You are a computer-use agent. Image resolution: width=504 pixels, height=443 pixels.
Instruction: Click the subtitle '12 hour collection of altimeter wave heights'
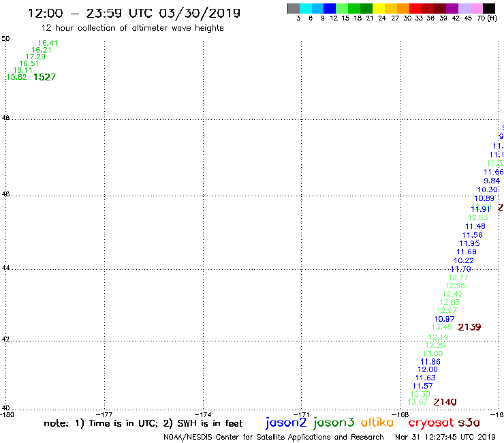(132, 28)
